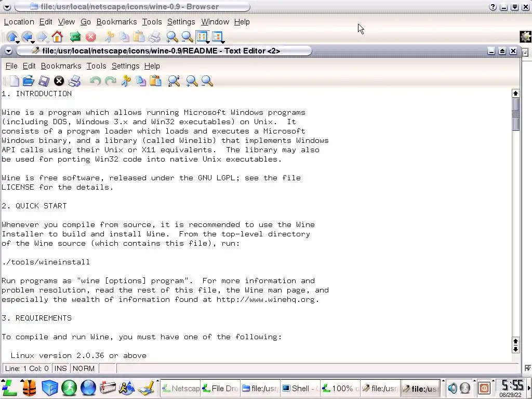Reload the location with green arrows icon
The image size is (532, 399).
(75, 37)
